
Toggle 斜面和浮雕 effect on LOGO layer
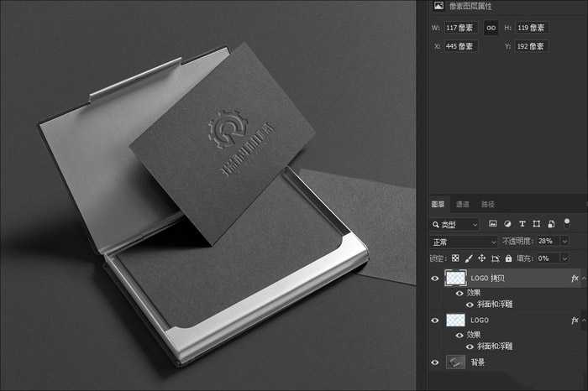(x=470, y=346)
